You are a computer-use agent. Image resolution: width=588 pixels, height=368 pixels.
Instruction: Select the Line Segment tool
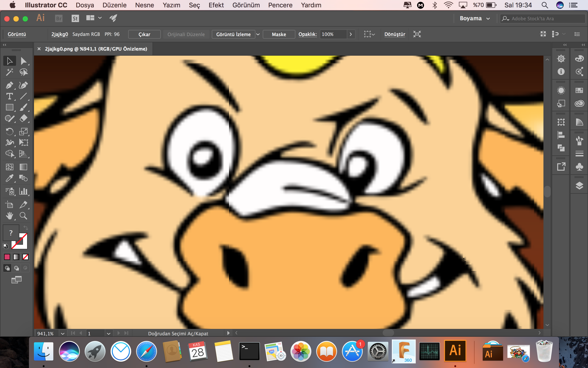[x=24, y=96]
